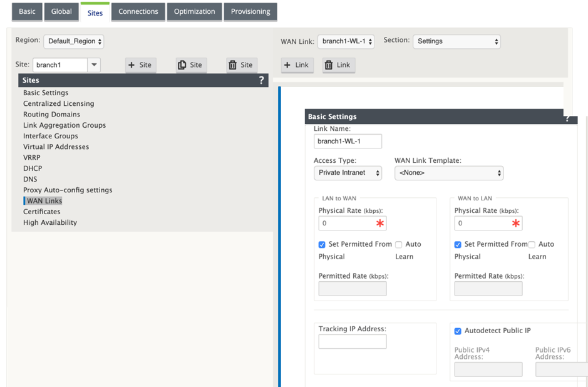Switch to the Connections tab
Viewport: 588px width, 387px height.
coord(138,12)
